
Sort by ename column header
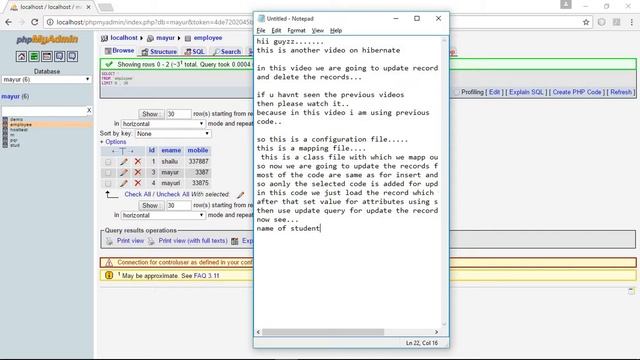click(171, 150)
